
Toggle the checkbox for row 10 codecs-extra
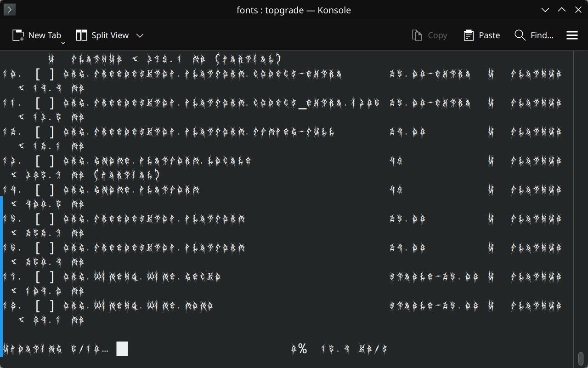tap(45, 75)
